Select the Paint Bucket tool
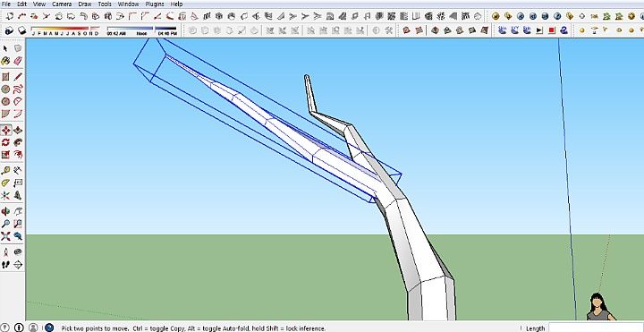The width and height of the screenshot is (644, 332). point(5,61)
